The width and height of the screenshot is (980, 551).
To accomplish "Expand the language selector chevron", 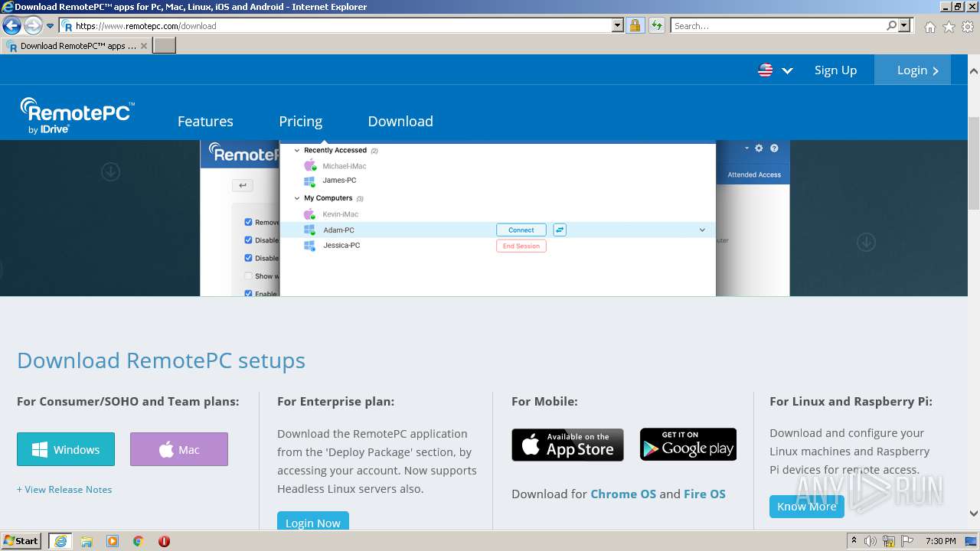I will [x=787, y=70].
